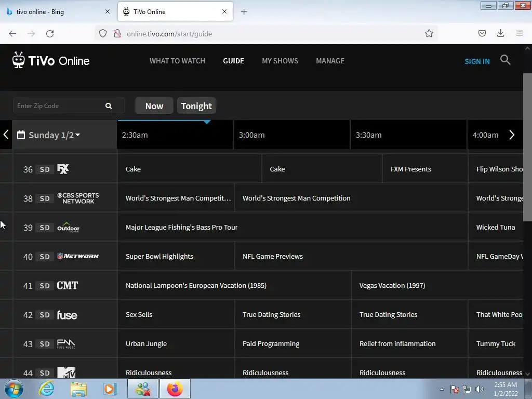Viewport: 532px width, 399px height.
Task: Select the FXM channel logo
Action: tap(63, 169)
